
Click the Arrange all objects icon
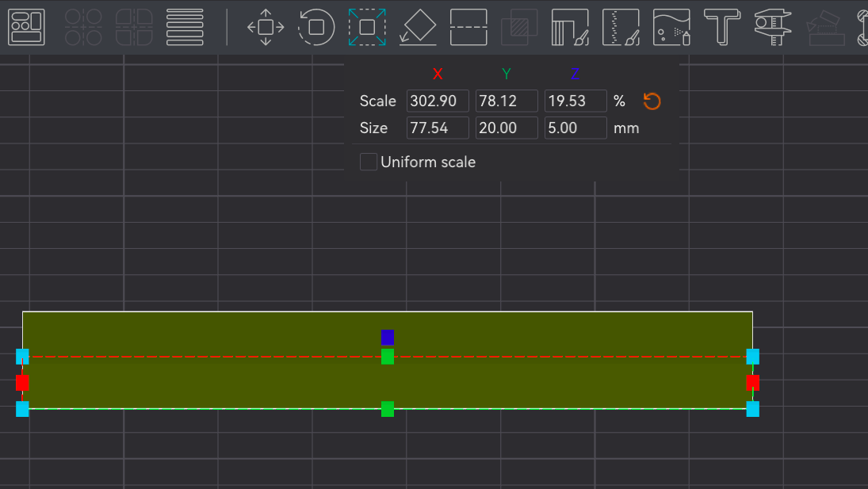click(x=26, y=27)
